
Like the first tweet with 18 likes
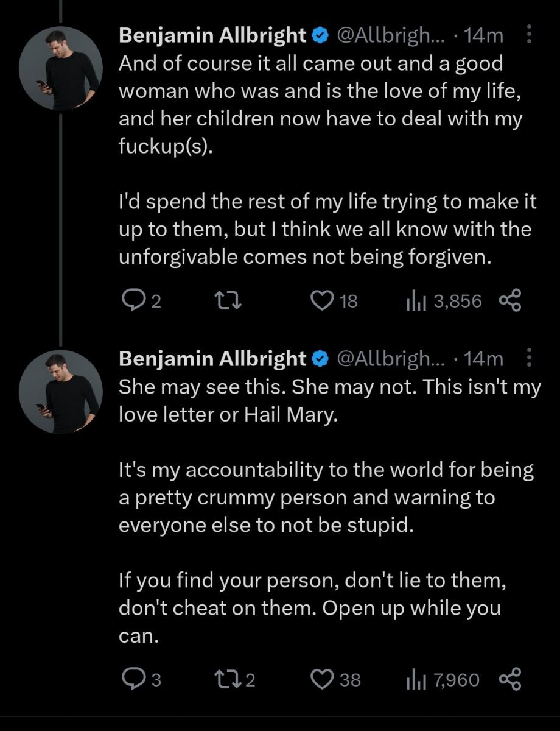(320, 300)
